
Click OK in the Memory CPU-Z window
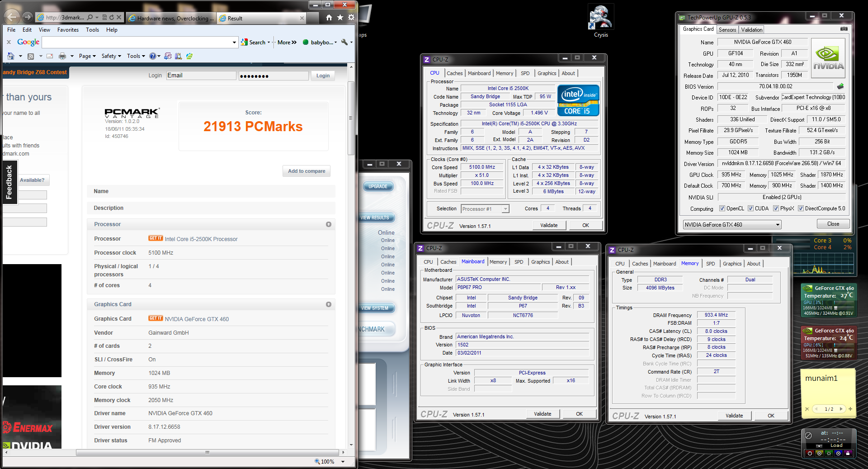771,416
